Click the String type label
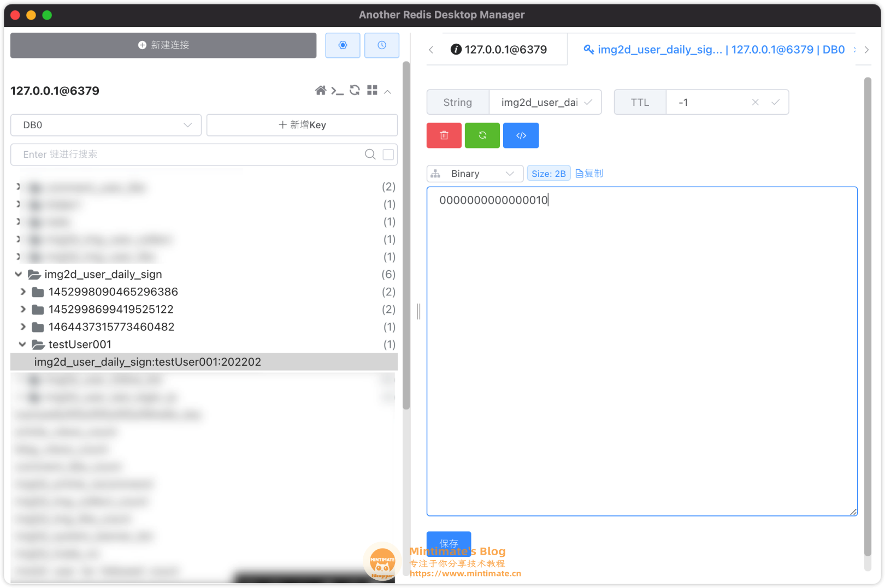The height and width of the screenshot is (588, 885). pyautogui.click(x=458, y=102)
